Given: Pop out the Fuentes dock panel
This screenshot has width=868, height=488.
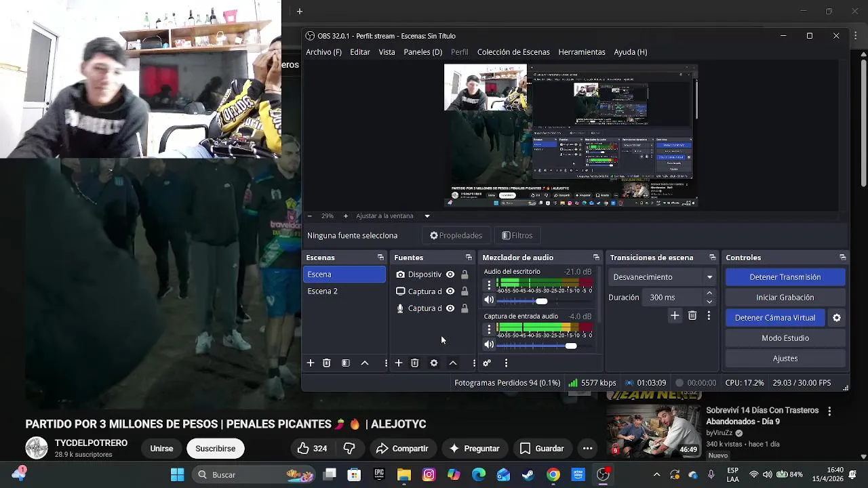Looking at the screenshot, I should 469,258.
